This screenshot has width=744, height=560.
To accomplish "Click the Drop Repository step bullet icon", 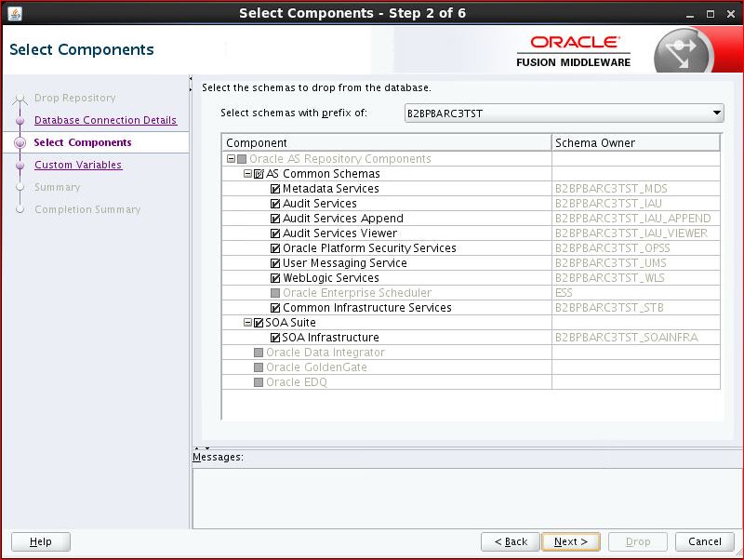I will coord(20,99).
